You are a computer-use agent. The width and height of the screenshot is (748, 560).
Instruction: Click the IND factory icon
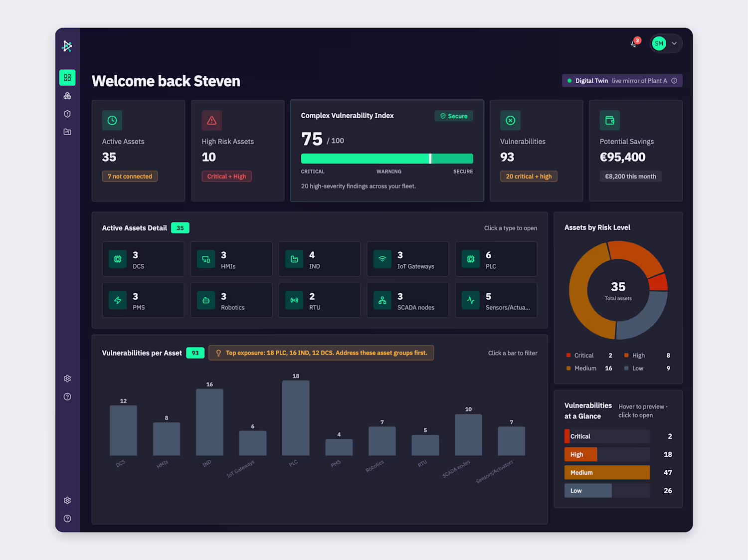coord(294,259)
